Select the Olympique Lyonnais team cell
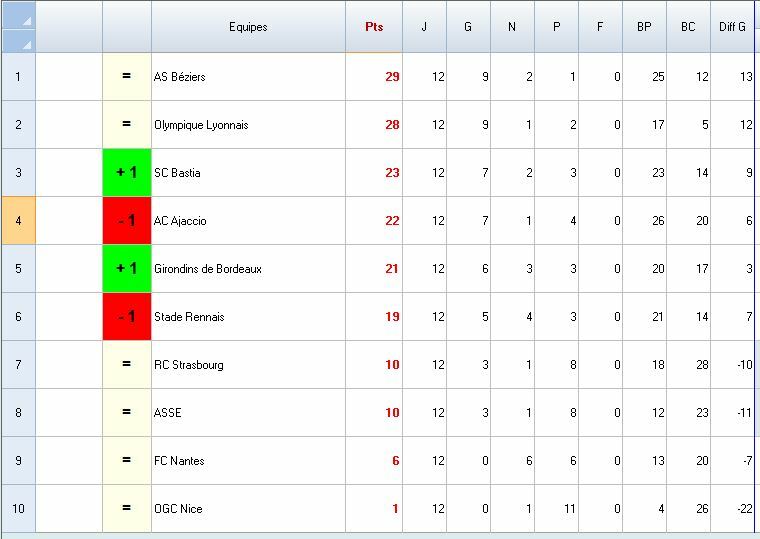Image resolution: width=760 pixels, height=539 pixels. (x=248, y=125)
